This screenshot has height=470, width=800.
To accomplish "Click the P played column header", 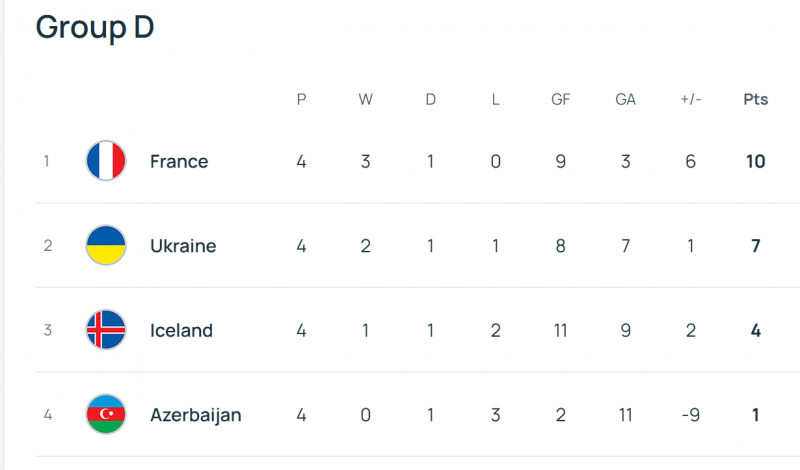I will point(301,100).
